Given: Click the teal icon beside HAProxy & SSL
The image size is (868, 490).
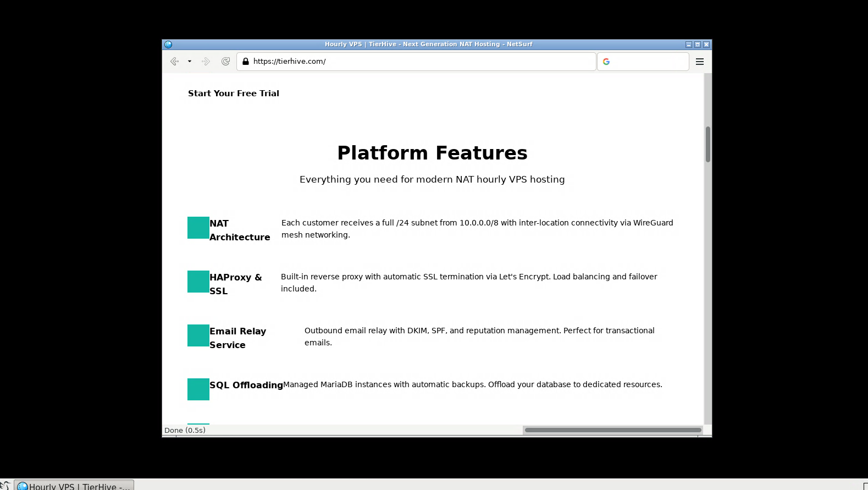Looking at the screenshot, I should pos(198,282).
